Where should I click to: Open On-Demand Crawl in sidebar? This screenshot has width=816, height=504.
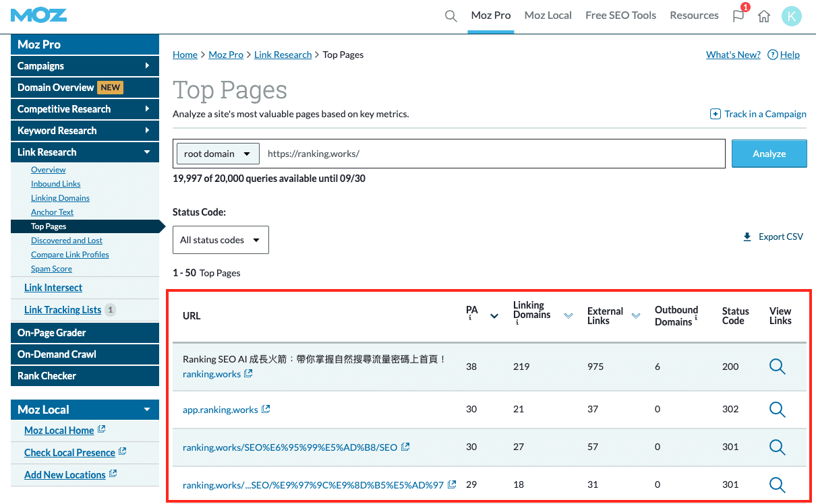(85, 354)
